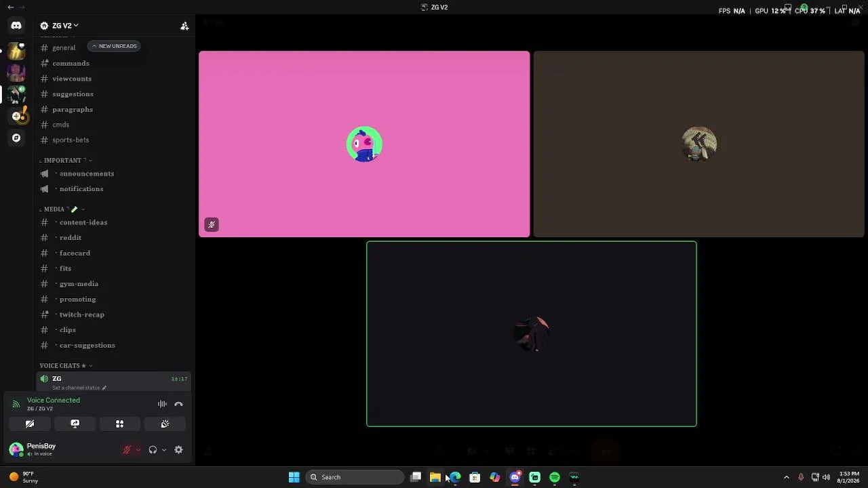Screen dimensions: 868x488
Task: Open the soundboard
Action: pyautogui.click(x=165, y=424)
